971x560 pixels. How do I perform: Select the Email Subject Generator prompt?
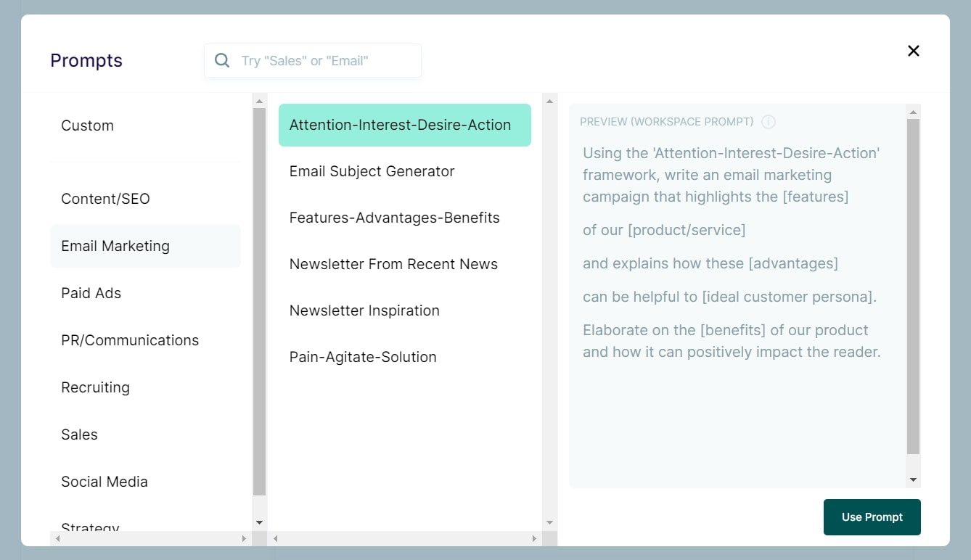372,171
